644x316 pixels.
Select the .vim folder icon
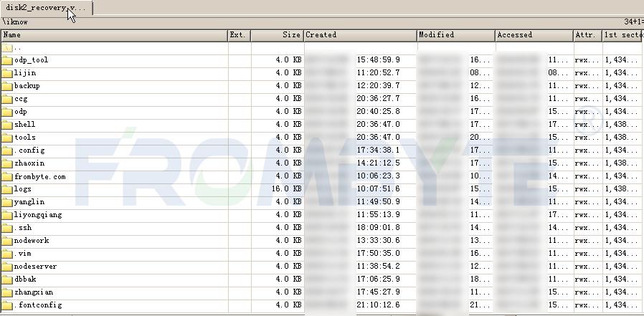[7, 254]
